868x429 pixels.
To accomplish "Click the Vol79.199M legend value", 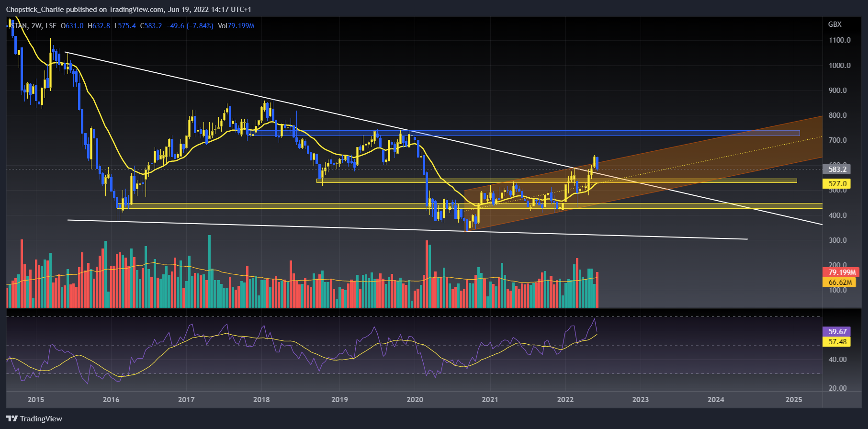I will click(236, 25).
